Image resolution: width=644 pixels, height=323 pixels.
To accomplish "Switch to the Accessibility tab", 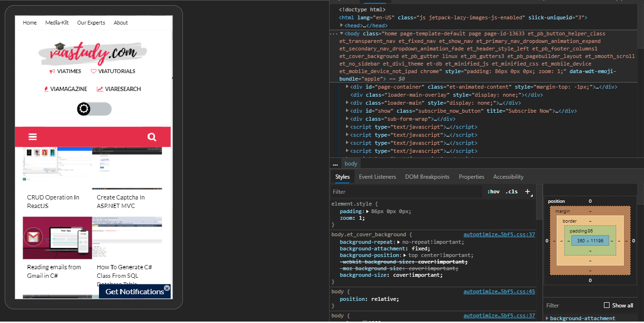I will (508, 177).
